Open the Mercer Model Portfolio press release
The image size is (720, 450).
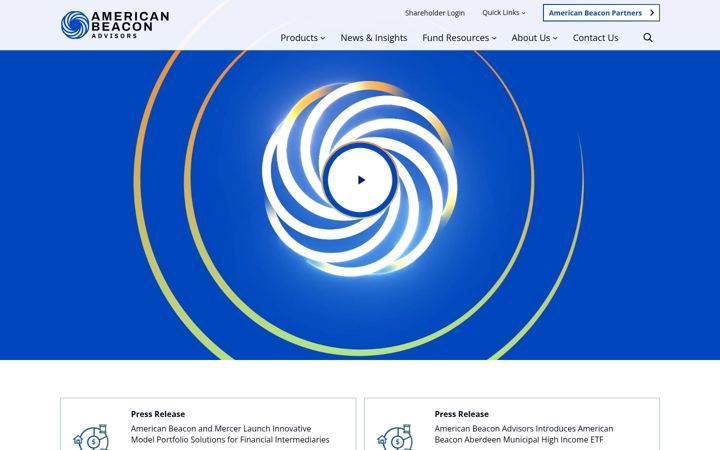tap(230, 434)
